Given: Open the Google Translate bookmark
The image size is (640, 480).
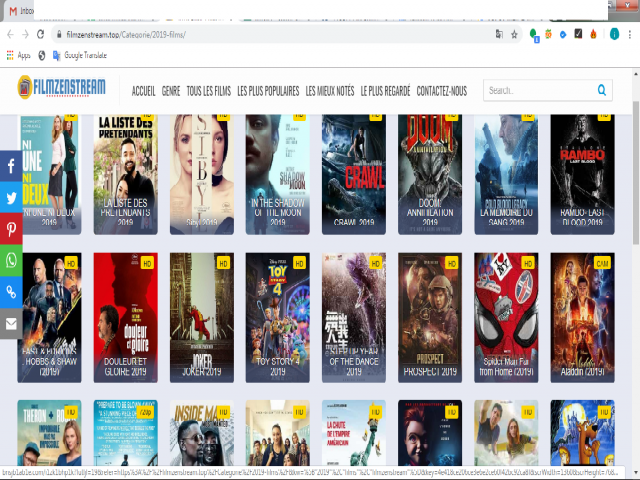Looking at the screenshot, I should pyautogui.click(x=80, y=55).
